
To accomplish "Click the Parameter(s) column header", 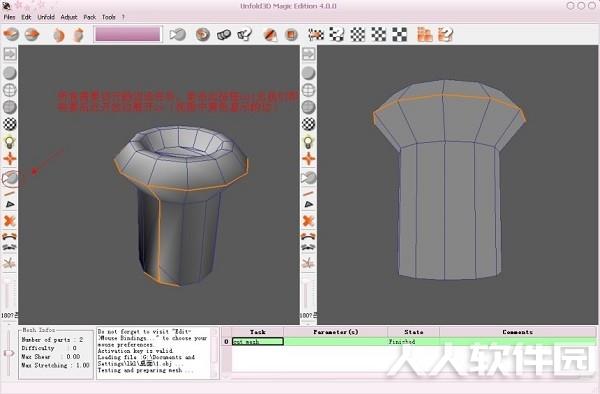I will pos(336,332).
